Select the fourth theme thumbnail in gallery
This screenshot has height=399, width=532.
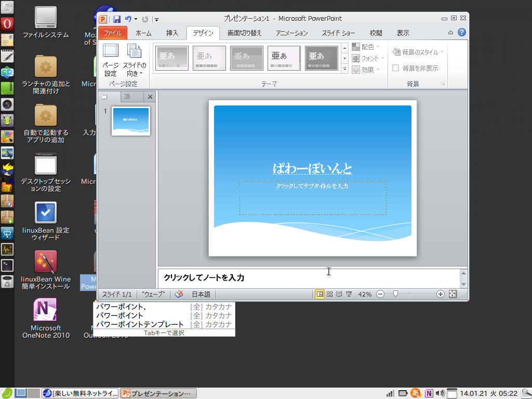point(284,58)
